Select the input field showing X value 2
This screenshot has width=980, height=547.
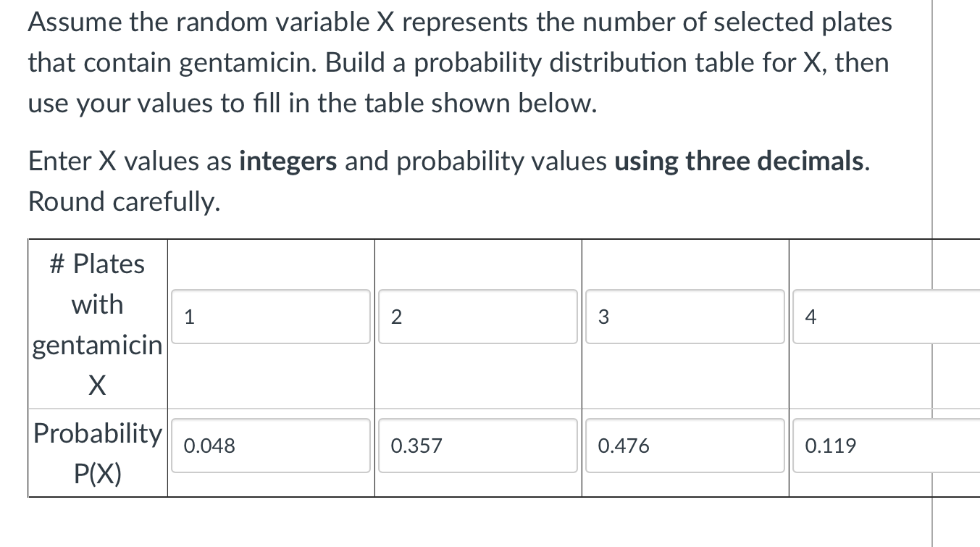pyautogui.click(x=477, y=317)
